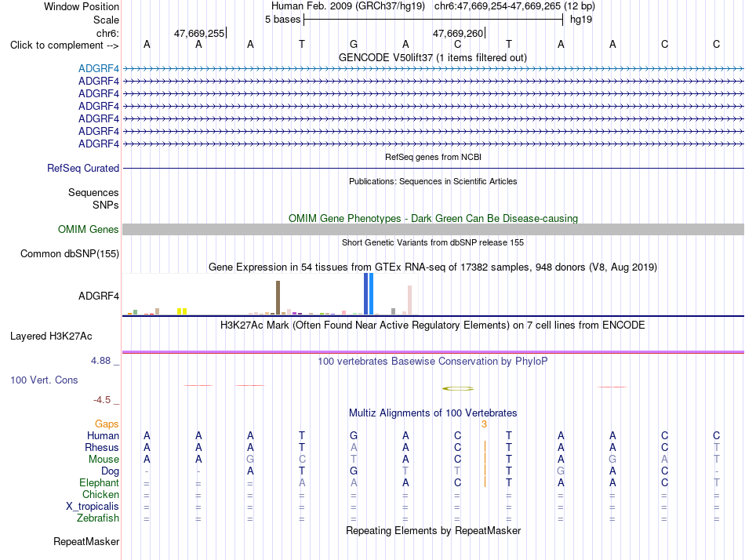Click the tall brown bar in GTEx chart
745x560 pixels.
[x=278, y=297]
